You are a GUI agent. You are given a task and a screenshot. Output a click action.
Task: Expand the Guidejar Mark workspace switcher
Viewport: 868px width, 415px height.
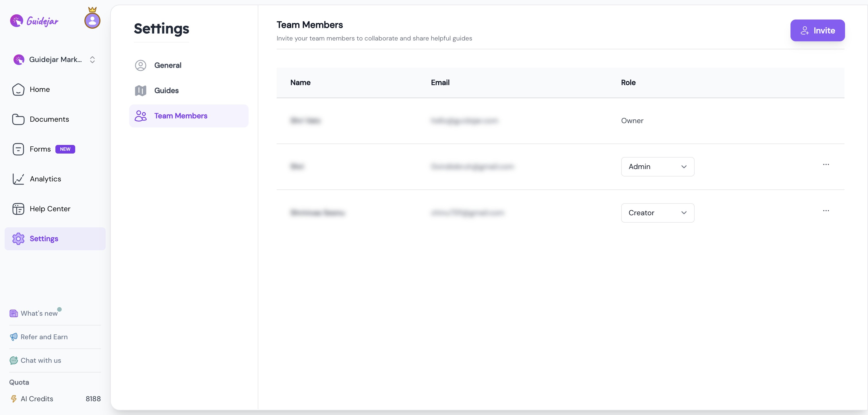click(92, 60)
